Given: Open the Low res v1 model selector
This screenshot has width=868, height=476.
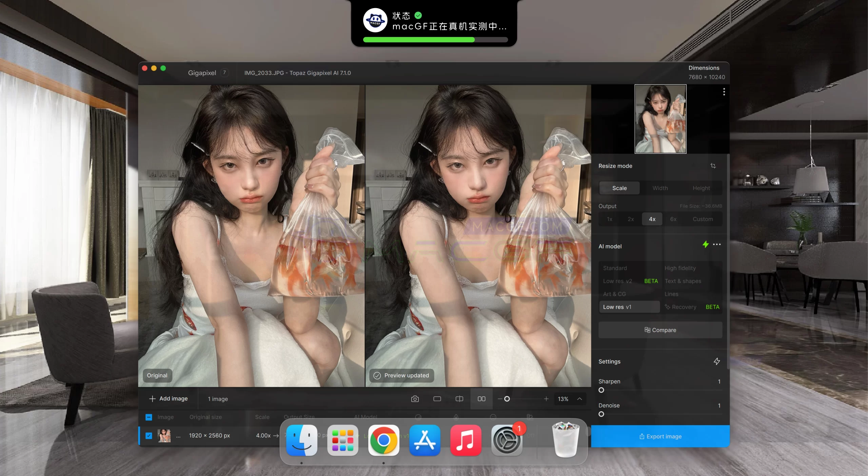Looking at the screenshot, I should [x=629, y=306].
